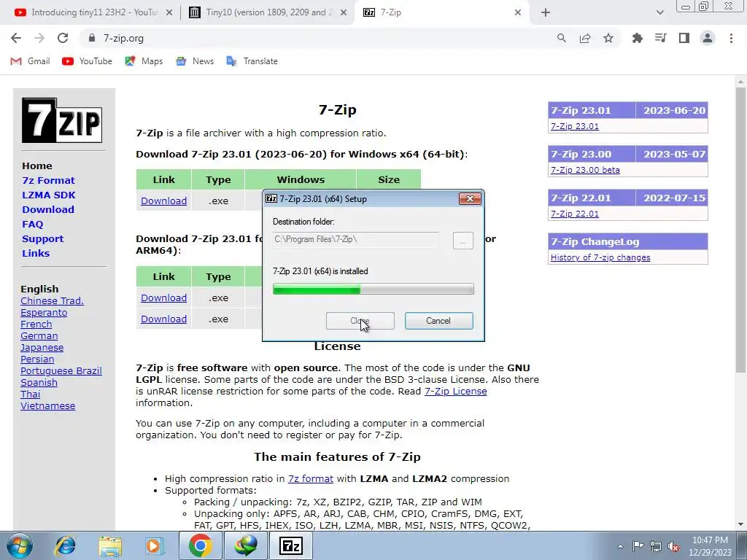The image size is (747, 560).
Task: Open the Extensions puzzle icon
Action: (x=637, y=38)
